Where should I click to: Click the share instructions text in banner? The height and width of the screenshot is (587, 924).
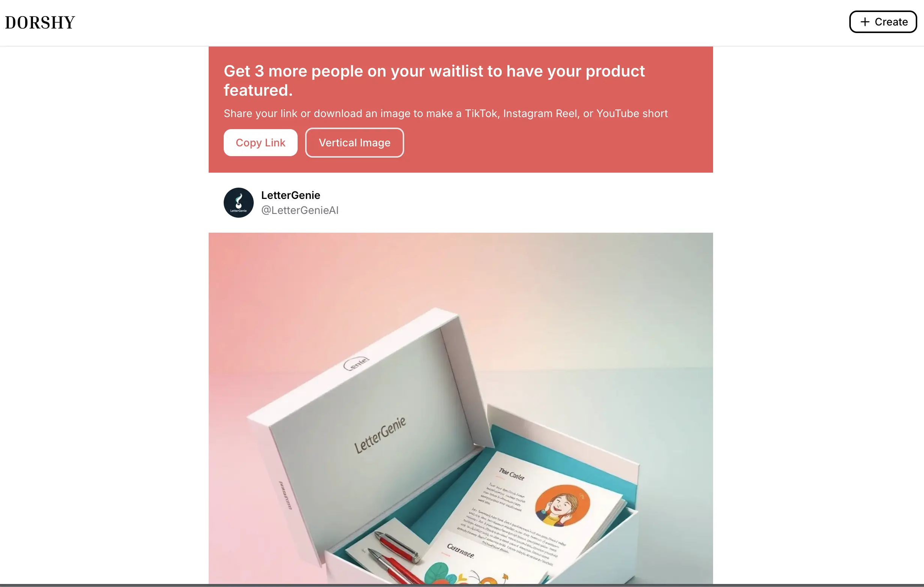(x=445, y=114)
